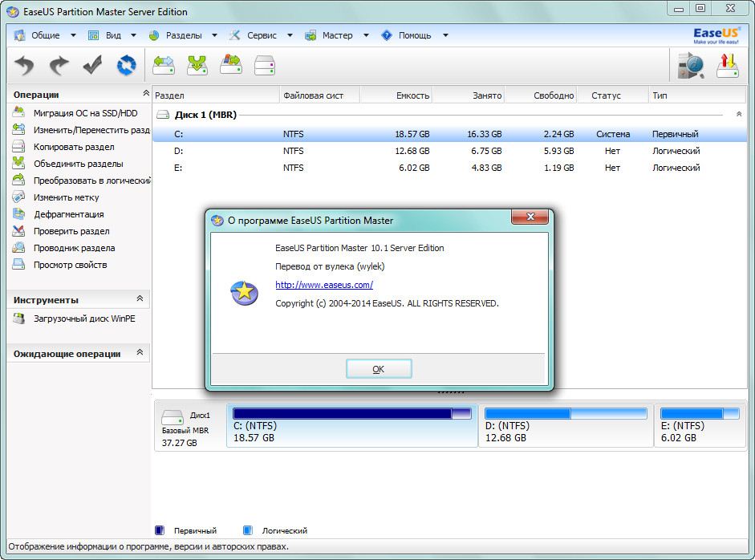The width and height of the screenshot is (755, 560).
Task: Click the star icon in the about dialog
Action: 245,294
